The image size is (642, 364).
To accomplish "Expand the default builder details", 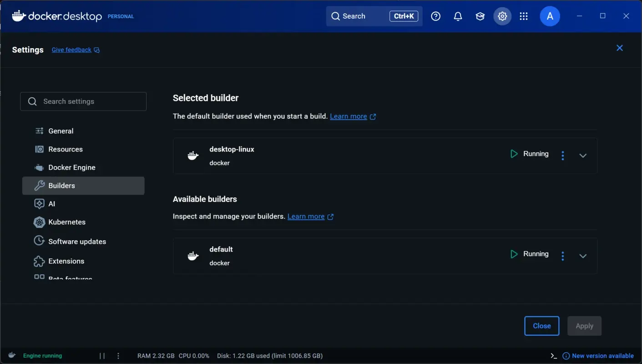I will (x=583, y=256).
